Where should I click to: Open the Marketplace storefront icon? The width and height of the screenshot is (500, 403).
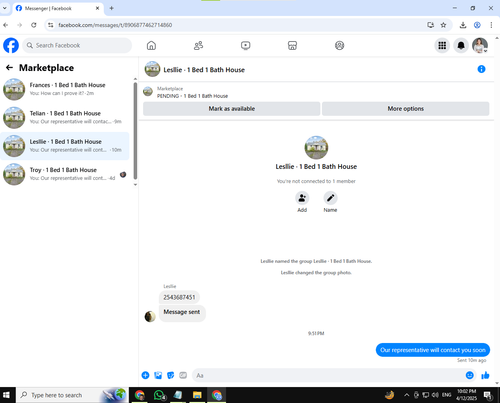[x=292, y=45]
